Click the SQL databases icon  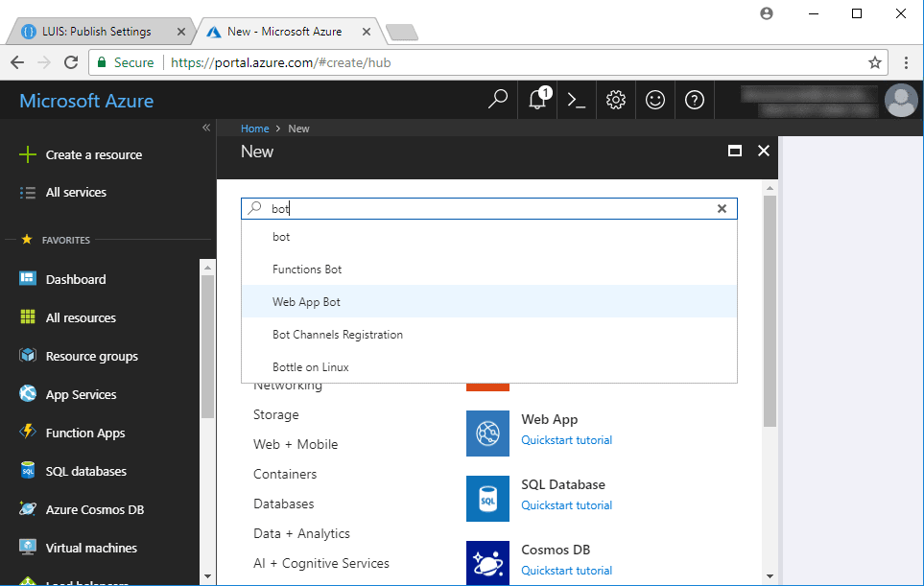tap(28, 470)
